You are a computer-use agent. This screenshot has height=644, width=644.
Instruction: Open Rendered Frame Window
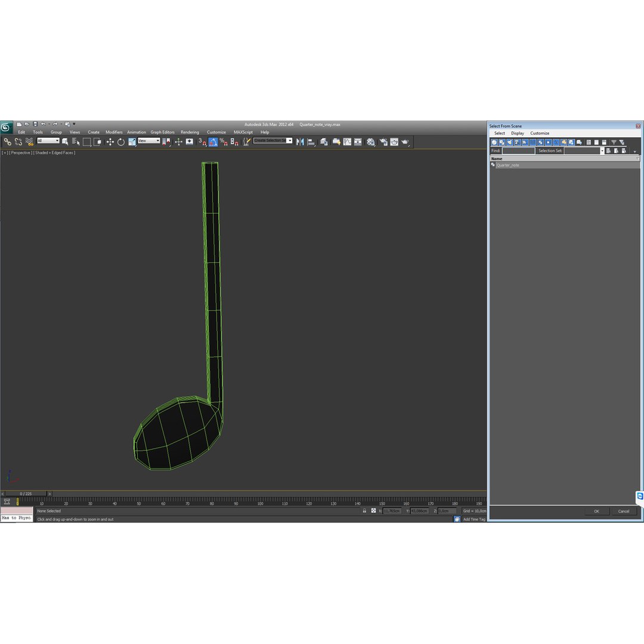[394, 142]
